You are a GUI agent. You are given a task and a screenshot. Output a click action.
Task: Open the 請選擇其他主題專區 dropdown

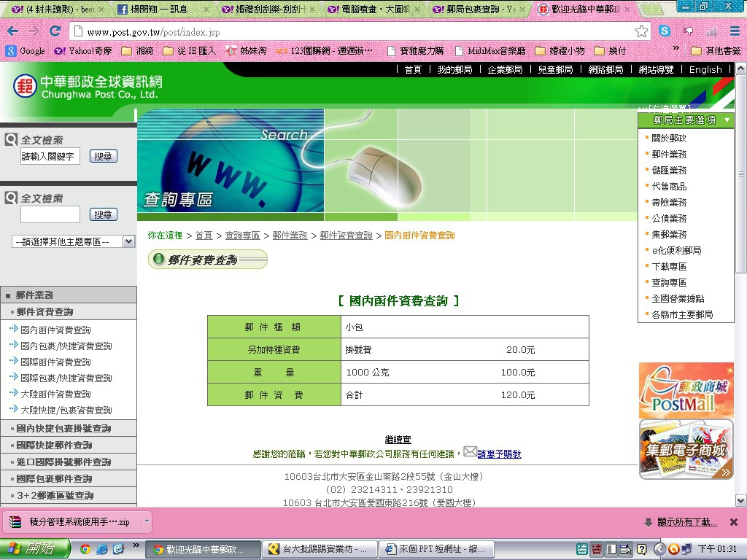click(74, 241)
